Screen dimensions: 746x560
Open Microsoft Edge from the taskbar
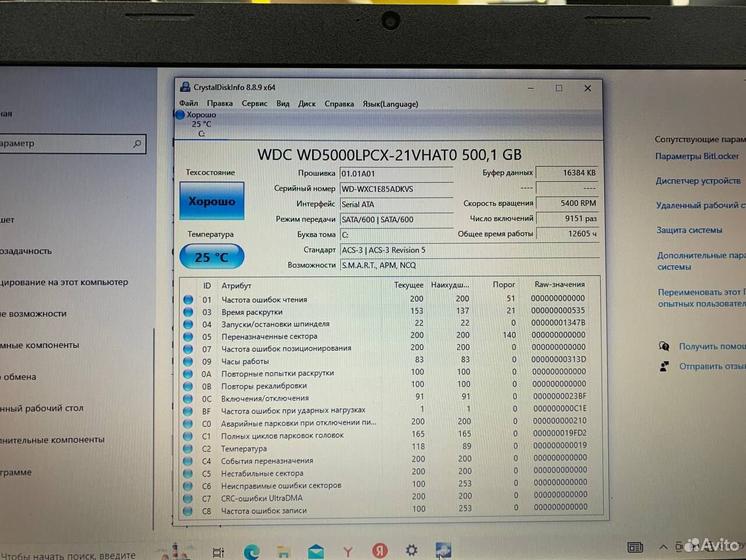click(252, 551)
